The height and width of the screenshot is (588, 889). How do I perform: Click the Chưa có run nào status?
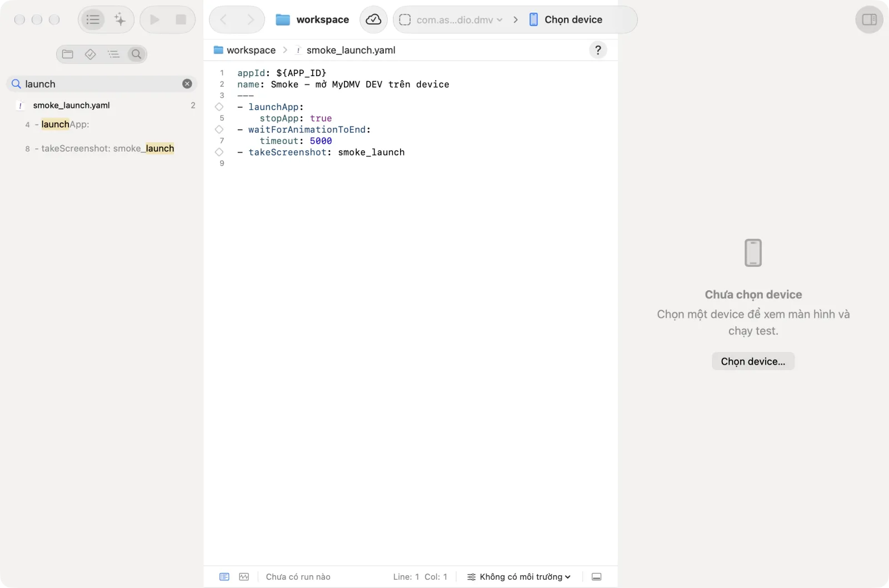point(298,577)
